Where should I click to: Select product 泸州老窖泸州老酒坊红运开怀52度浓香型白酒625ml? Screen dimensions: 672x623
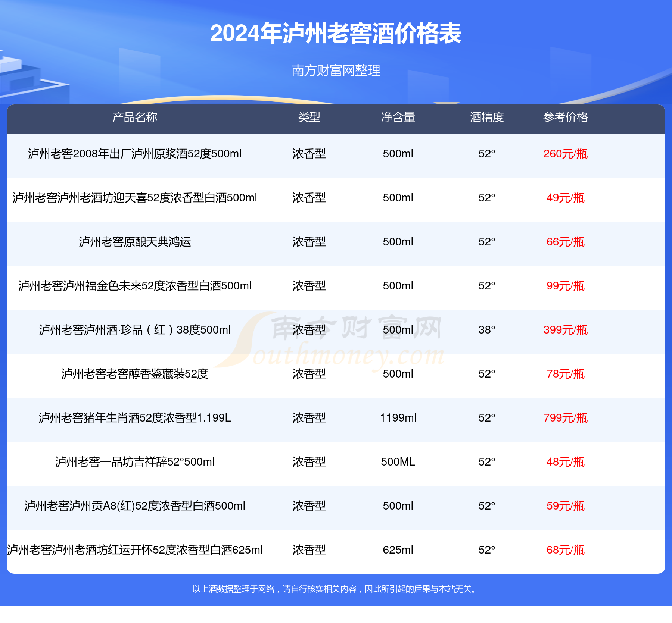[x=135, y=550]
